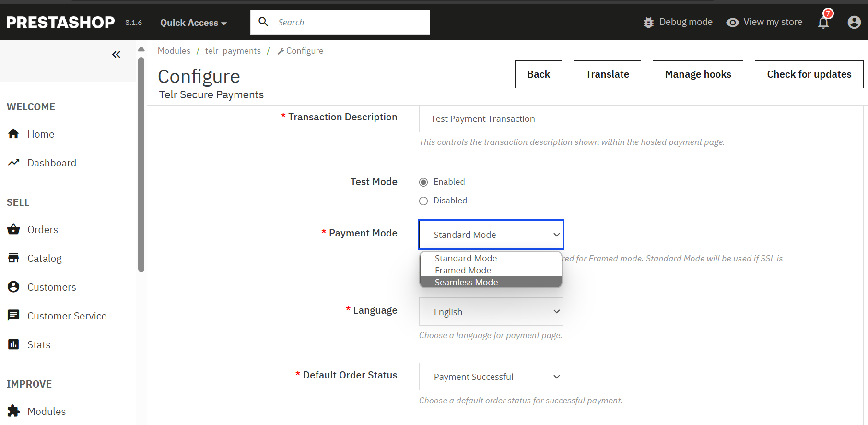Image resolution: width=868 pixels, height=425 pixels.
Task: Open Stats in the sidebar
Action: [x=39, y=345]
